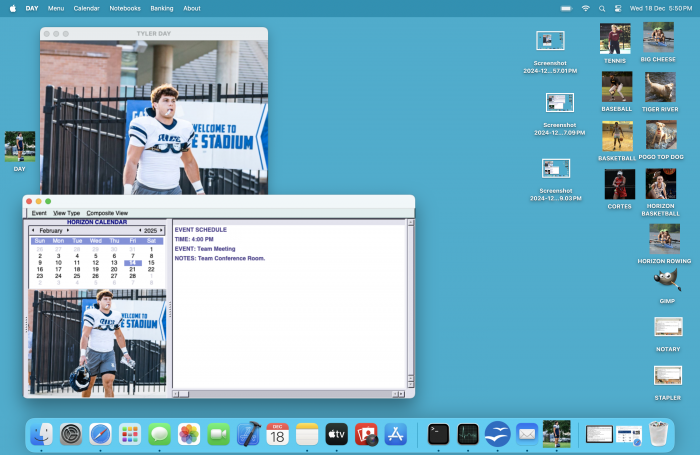Open the GIMP desktop icon
The image size is (700, 455).
[668, 282]
